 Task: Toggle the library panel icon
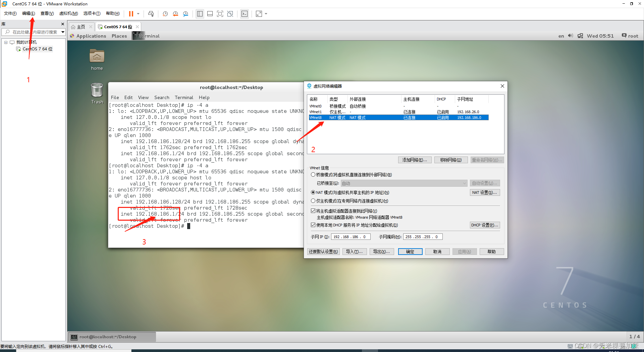(200, 14)
